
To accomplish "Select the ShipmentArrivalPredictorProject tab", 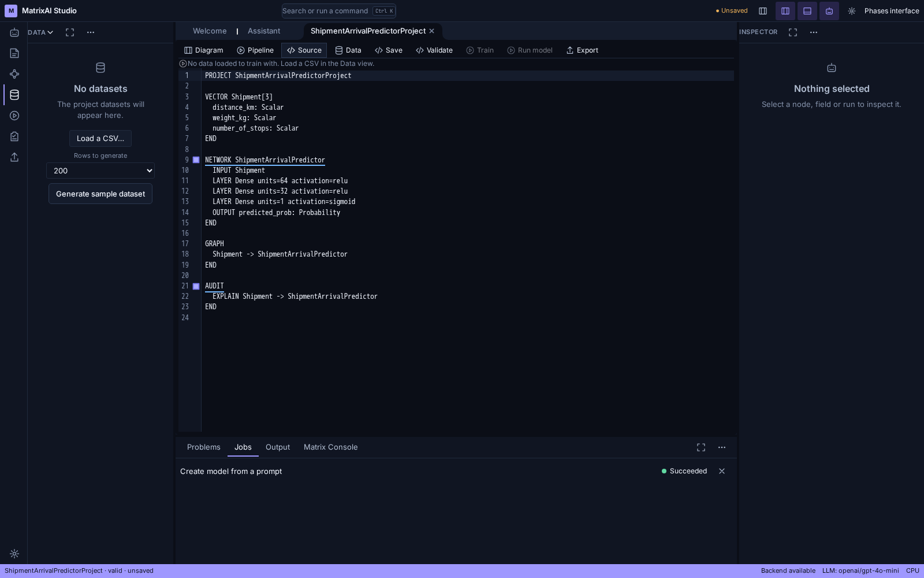I will [368, 31].
